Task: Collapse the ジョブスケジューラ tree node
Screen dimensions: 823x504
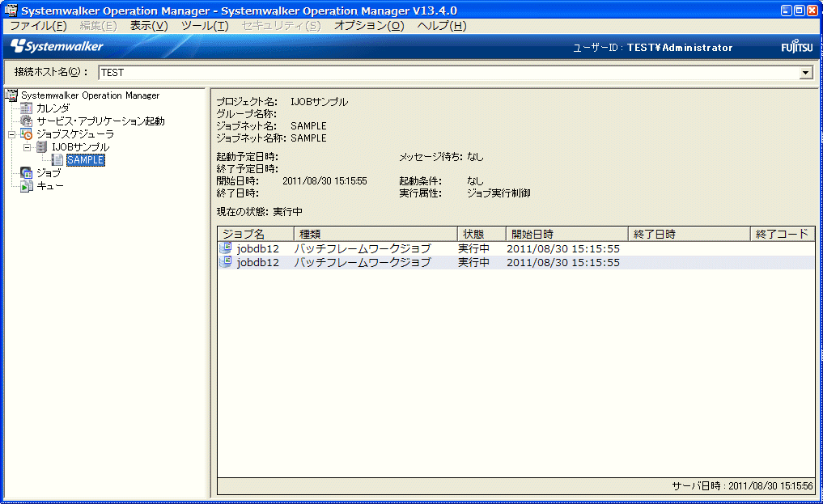Action: [x=11, y=135]
